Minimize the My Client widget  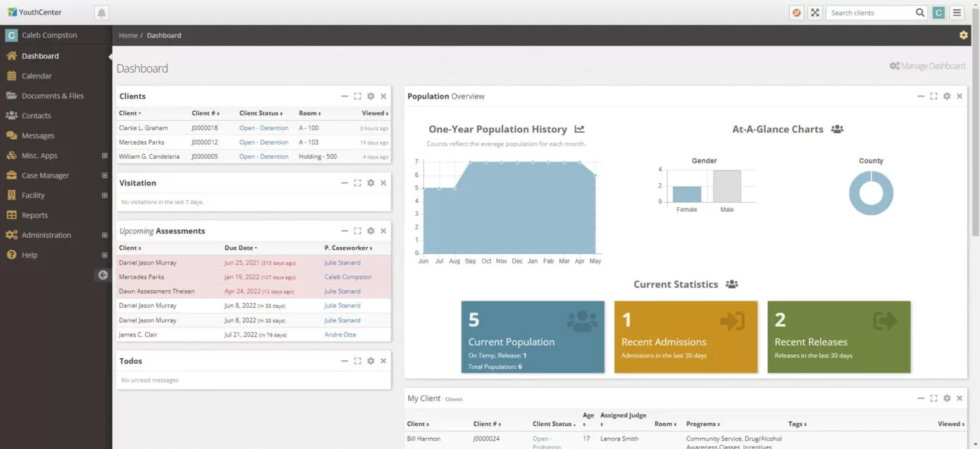coord(920,398)
